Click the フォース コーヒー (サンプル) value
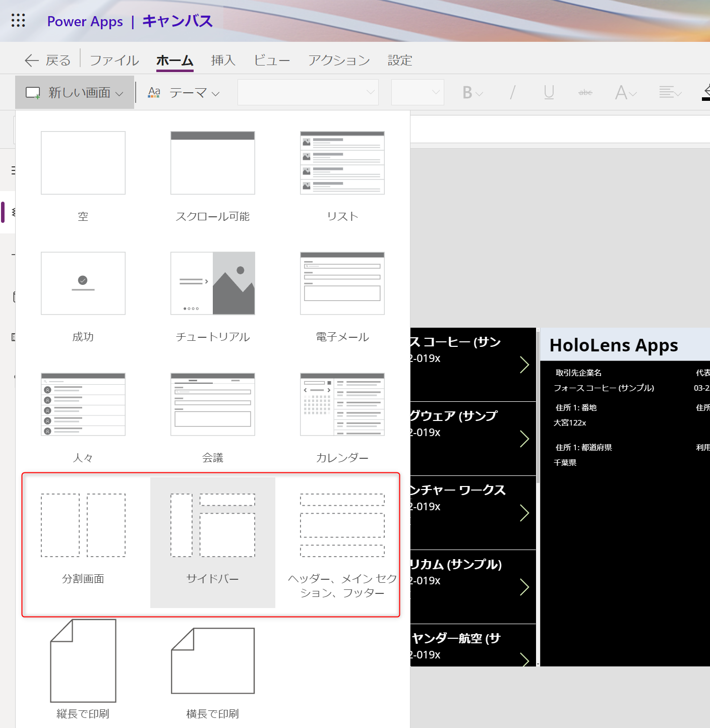The width and height of the screenshot is (710, 728). coord(604,388)
